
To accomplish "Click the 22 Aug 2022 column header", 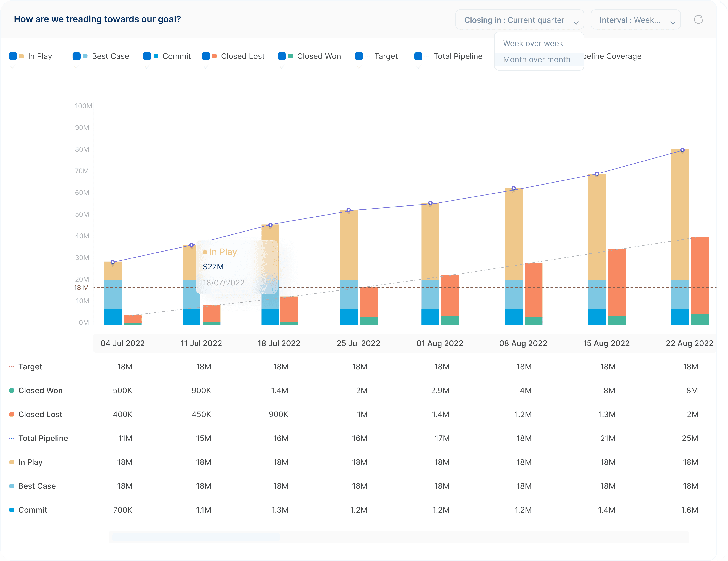I will tap(689, 343).
